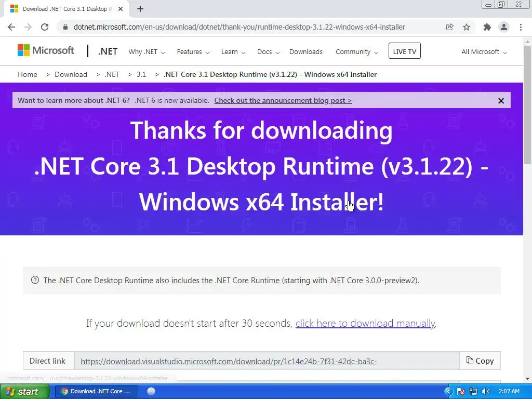Viewport: 532px width, 399px height.
Task: Click the page scrollbar up arrow
Action: point(527,42)
